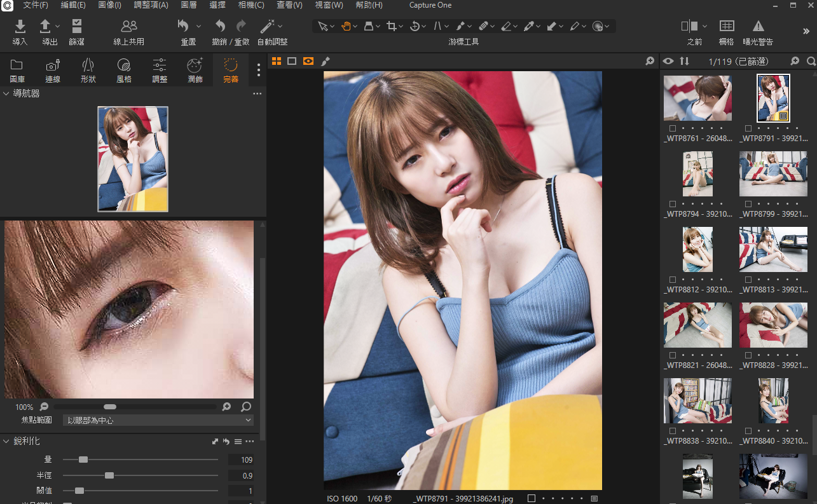This screenshot has width=817, height=504.
Task: Click the 半徑 radius slider handle
Action: pyautogui.click(x=109, y=475)
